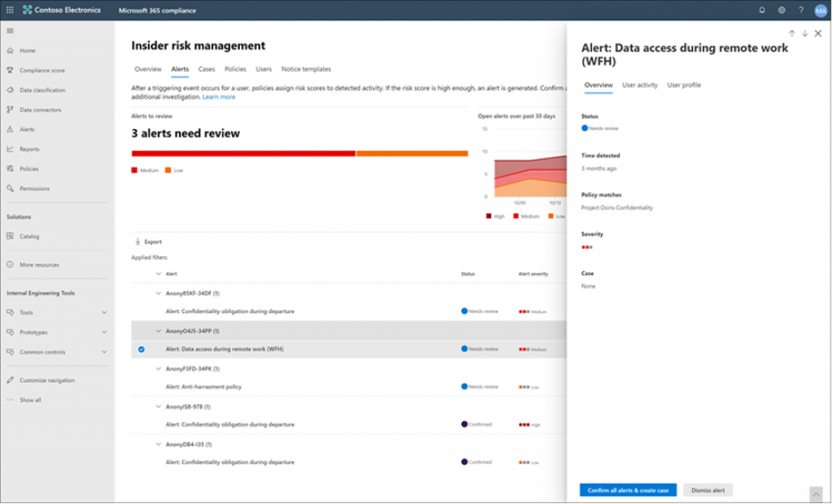Switch to the User profile tab in alert panel
The height and width of the screenshot is (504, 833).
pyautogui.click(x=683, y=85)
